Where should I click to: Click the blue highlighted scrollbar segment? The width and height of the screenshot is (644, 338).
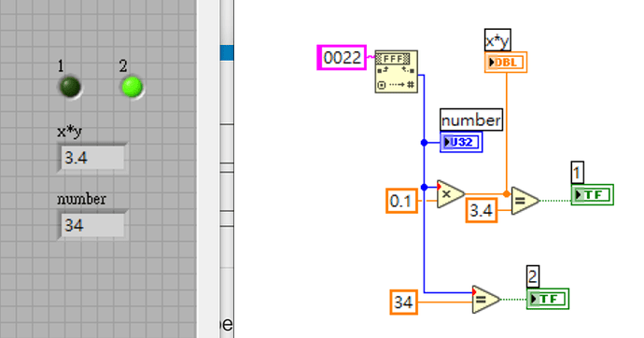click(x=227, y=53)
